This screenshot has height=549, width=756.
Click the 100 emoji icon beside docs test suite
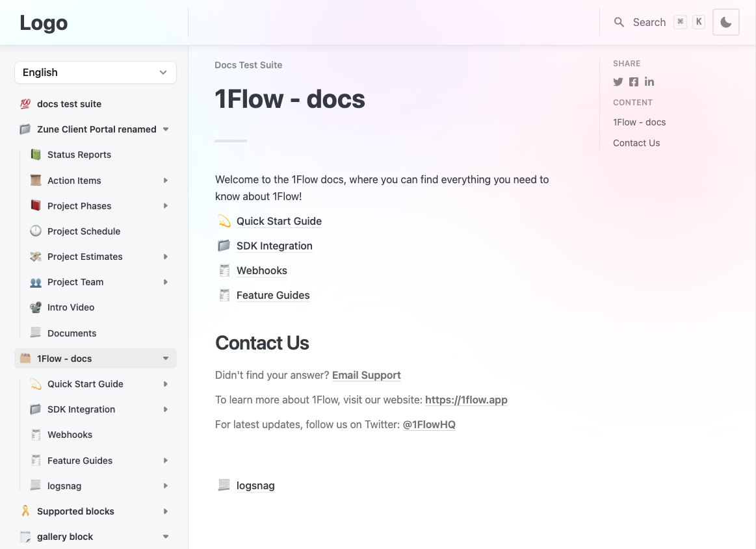coord(25,104)
